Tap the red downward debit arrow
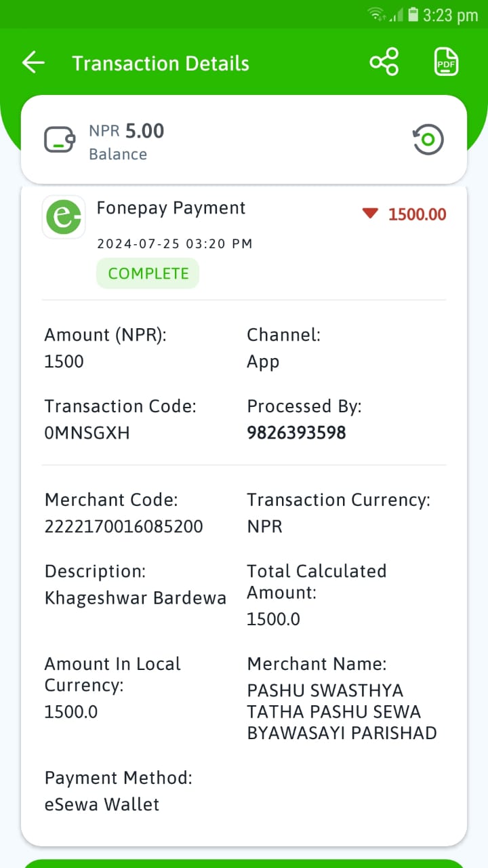This screenshot has width=488, height=868. [369, 214]
